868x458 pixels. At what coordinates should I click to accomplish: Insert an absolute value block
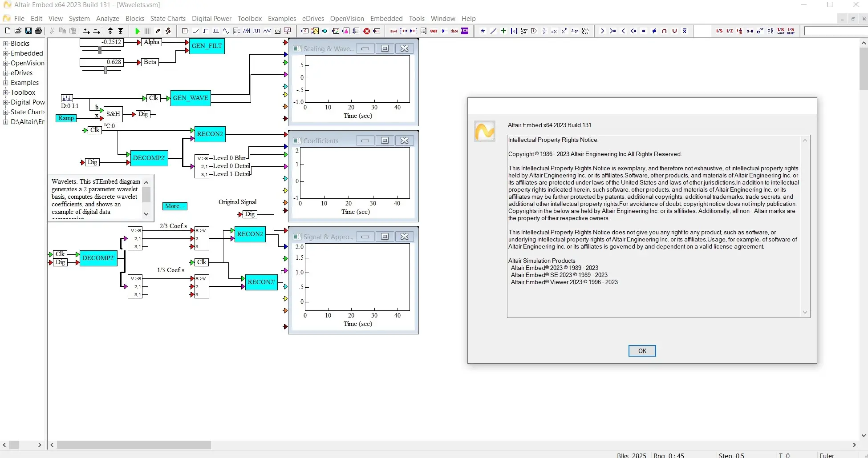click(514, 31)
